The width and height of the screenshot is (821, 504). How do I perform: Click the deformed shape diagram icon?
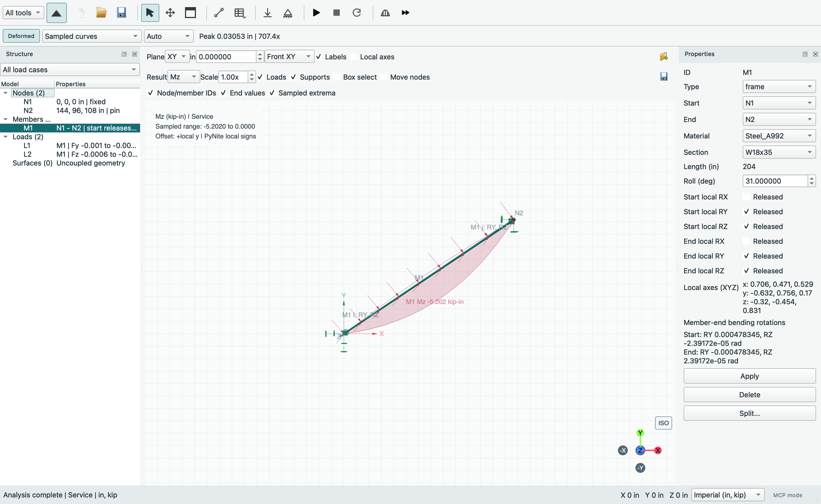click(385, 13)
